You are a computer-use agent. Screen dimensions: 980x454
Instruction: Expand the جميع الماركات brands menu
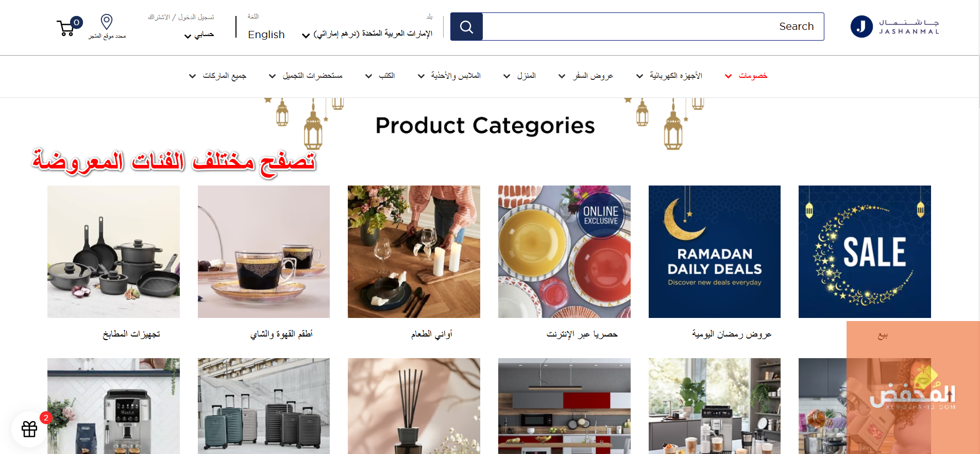tap(218, 76)
